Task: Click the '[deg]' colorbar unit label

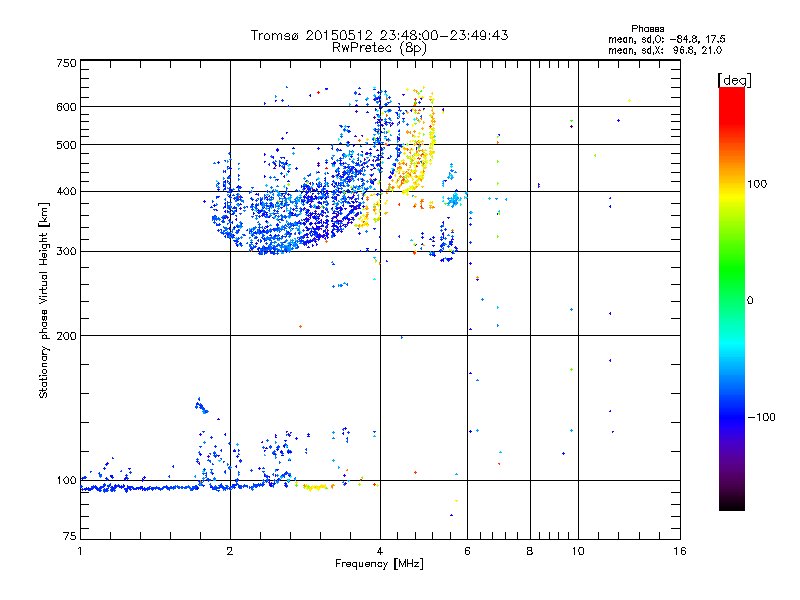Action: coord(734,80)
